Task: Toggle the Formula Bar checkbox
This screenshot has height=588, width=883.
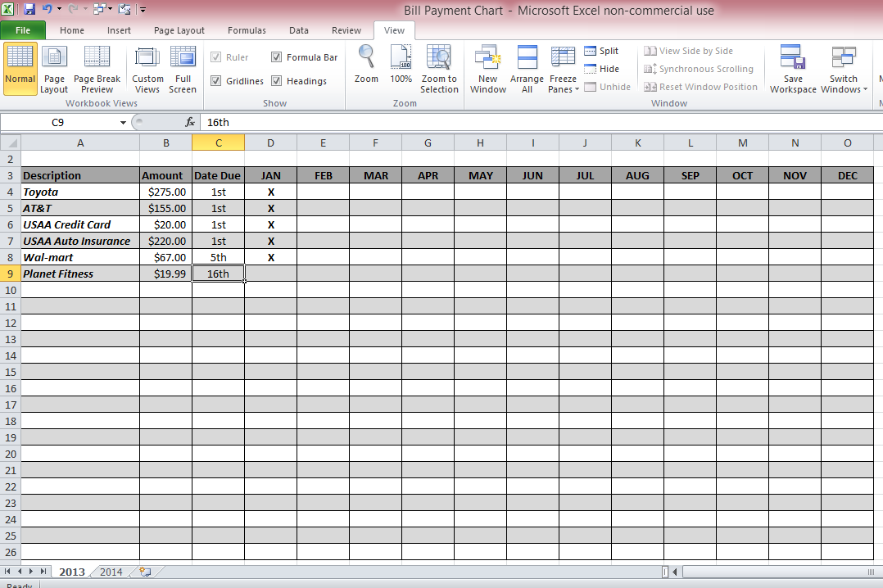Action: pos(276,57)
